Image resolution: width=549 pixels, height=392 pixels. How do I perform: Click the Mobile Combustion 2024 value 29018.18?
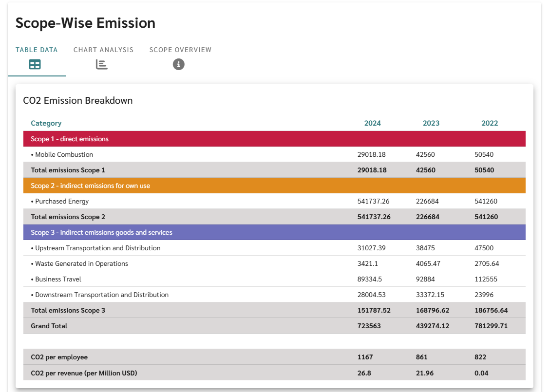point(372,154)
